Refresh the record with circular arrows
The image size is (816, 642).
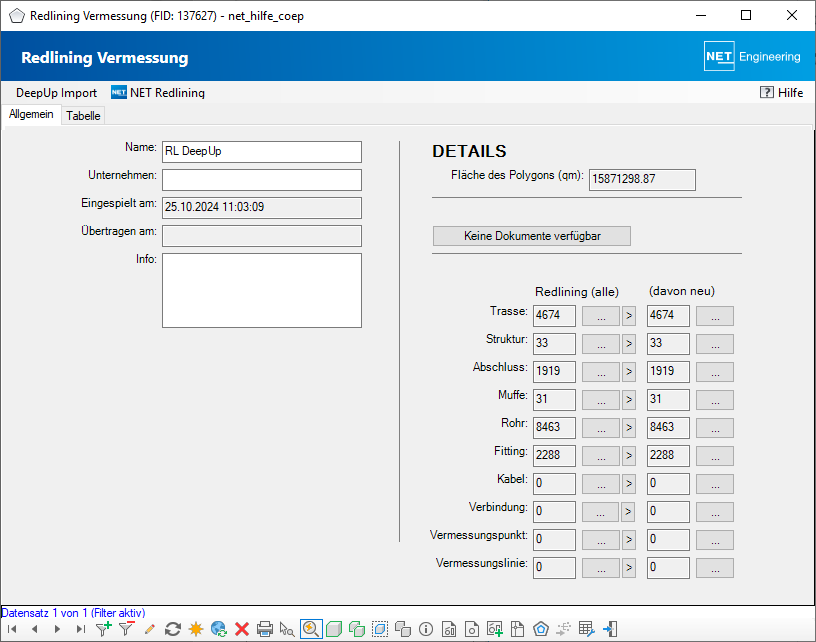[x=172, y=629]
